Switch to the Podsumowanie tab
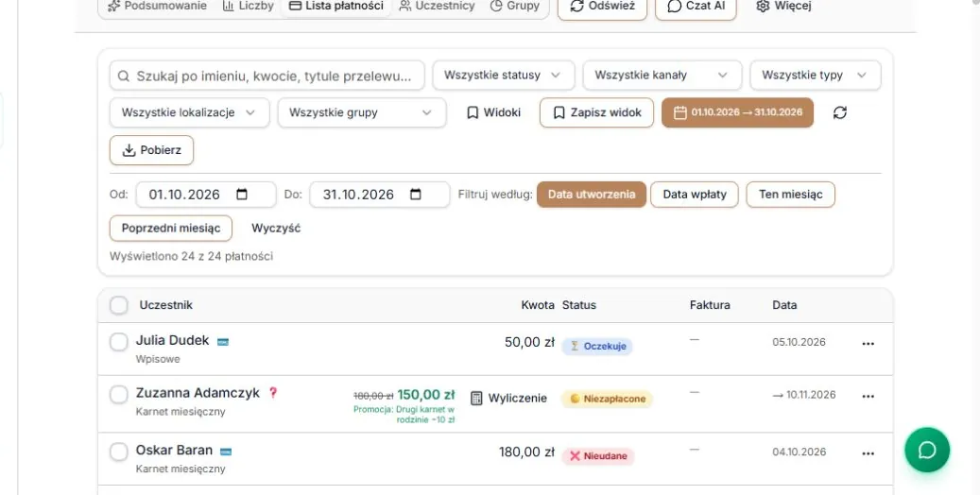Screen dimensions: 980x495 click(158, 6)
